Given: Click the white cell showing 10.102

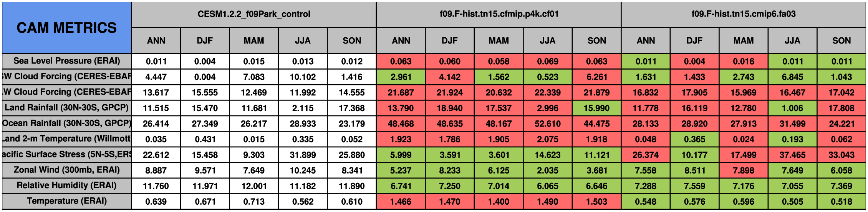Looking at the screenshot, I should (303, 77).
